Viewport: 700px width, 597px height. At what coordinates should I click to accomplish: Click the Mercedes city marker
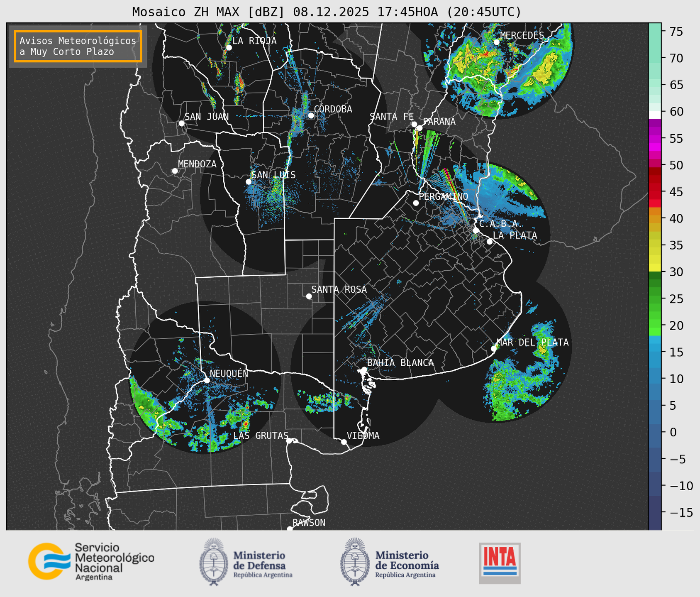496,42
